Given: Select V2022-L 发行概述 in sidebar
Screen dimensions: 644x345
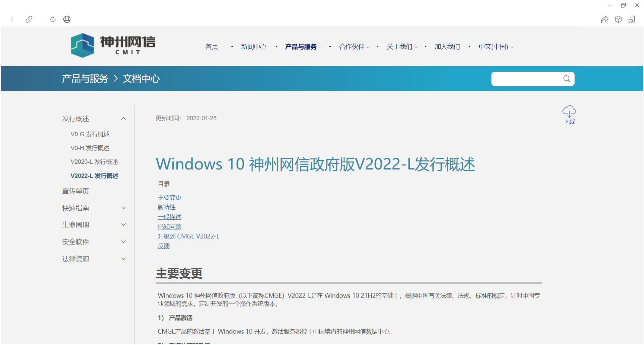Looking at the screenshot, I should click(94, 176).
